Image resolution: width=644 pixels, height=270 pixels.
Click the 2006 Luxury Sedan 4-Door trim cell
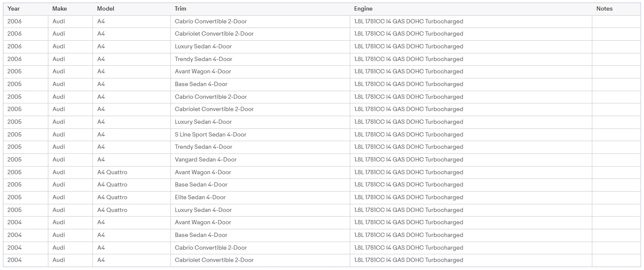point(203,46)
